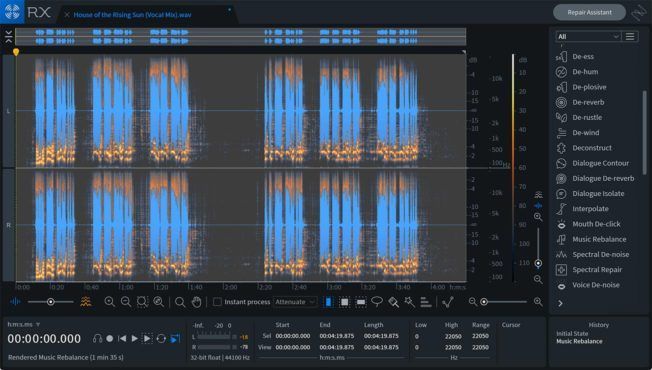This screenshot has width=652, height=370.
Task: Click the Mouth De-click module icon
Action: pos(561,224)
